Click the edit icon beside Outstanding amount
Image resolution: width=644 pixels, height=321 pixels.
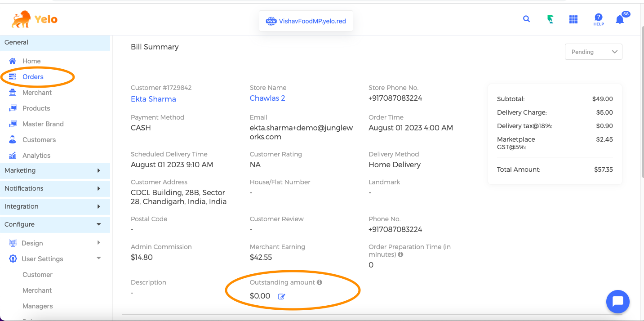point(282,296)
